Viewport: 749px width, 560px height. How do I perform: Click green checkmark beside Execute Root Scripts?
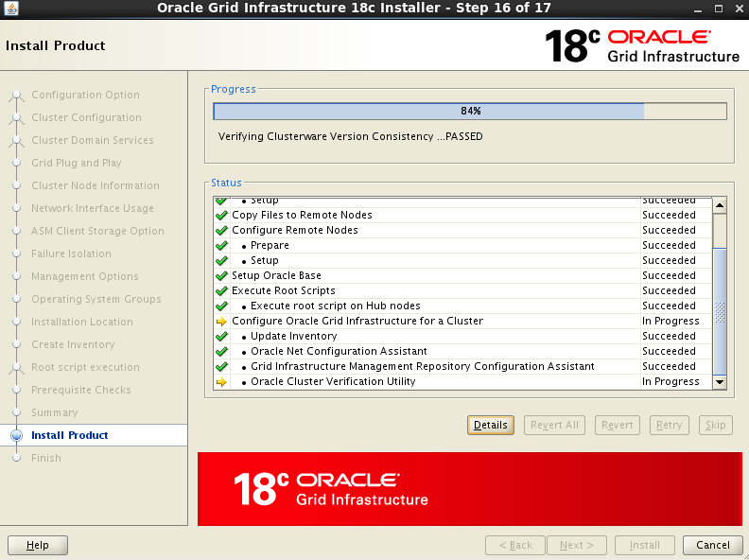(x=221, y=291)
